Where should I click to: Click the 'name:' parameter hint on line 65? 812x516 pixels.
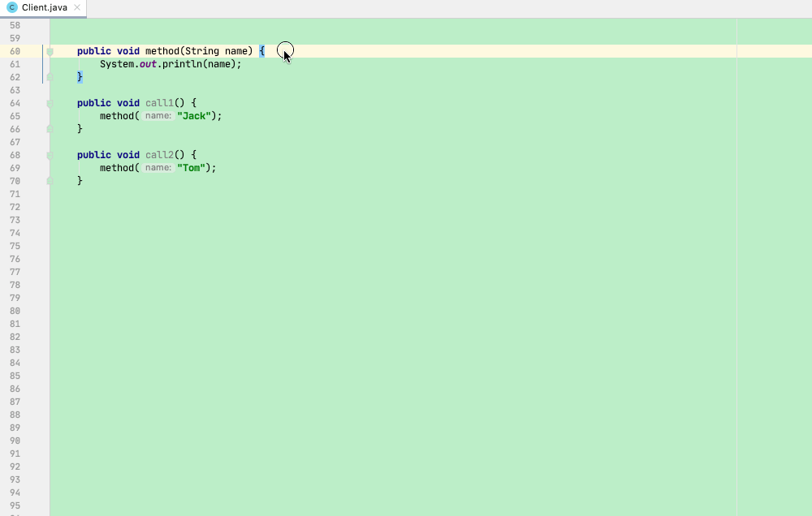[x=158, y=116]
